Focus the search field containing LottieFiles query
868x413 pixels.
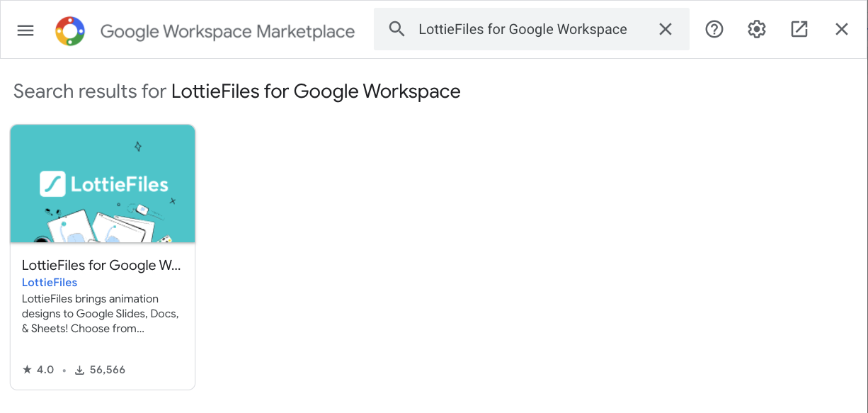[x=522, y=29]
